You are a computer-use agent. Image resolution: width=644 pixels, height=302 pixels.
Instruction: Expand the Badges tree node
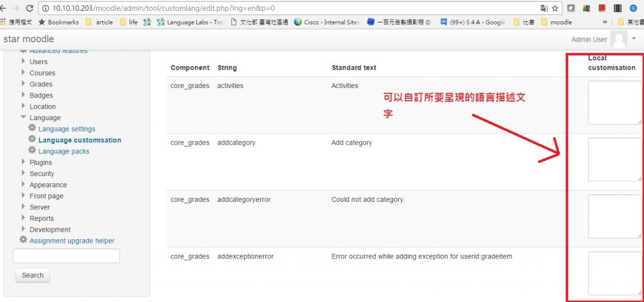(x=23, y=94)
